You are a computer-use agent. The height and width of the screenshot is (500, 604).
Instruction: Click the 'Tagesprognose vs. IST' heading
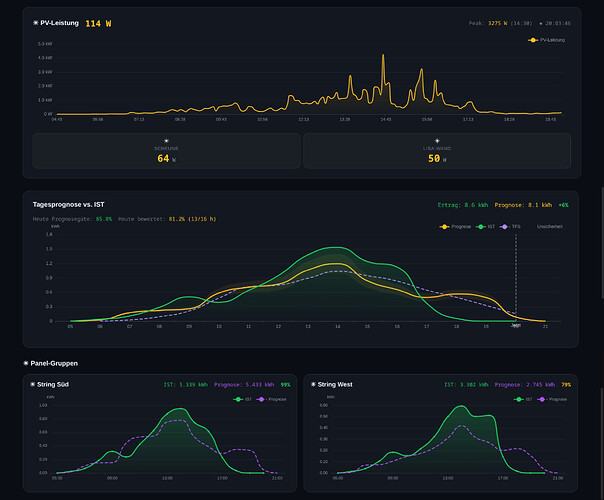tap(69, 205)
